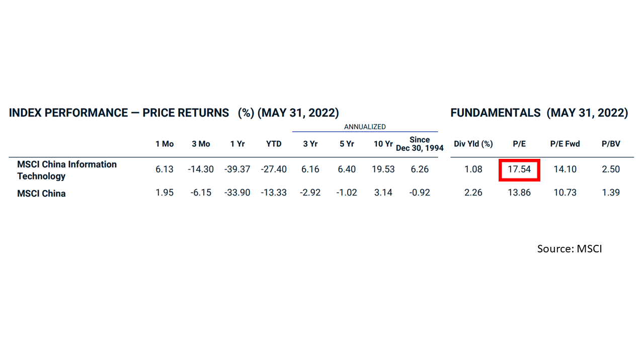
Task: Click the -39.37 one-year return value
Action: coord(237,169)
